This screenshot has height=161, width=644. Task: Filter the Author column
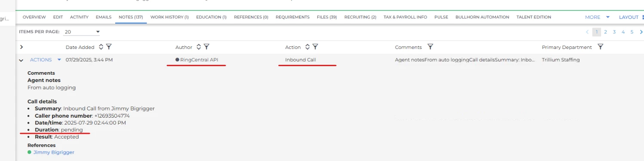coord(206,47)
